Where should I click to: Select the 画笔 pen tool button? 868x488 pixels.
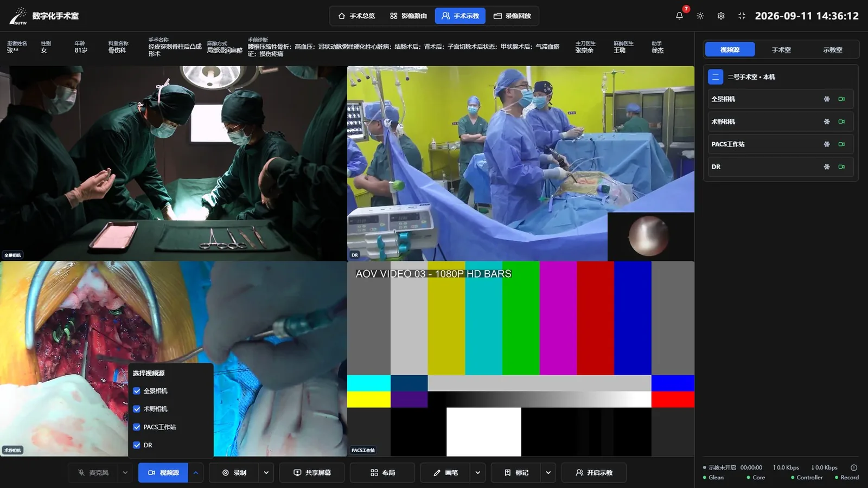(x=445, y=473)
